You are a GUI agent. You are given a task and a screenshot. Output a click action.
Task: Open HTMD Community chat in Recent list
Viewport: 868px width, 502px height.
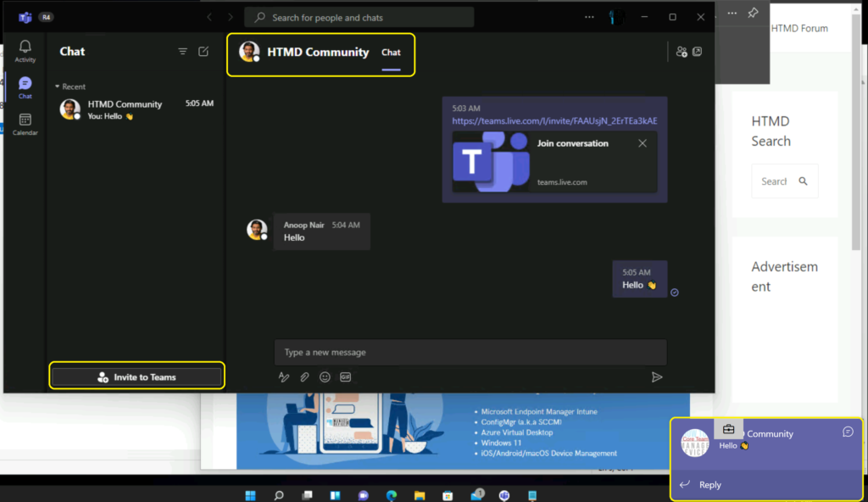(136, 109)
